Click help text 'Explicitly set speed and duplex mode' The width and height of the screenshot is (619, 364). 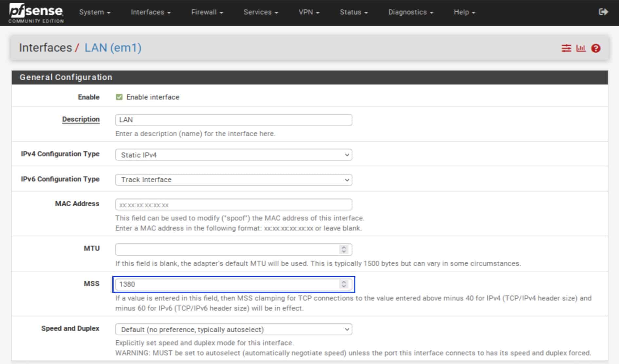(x=204, y=343)
